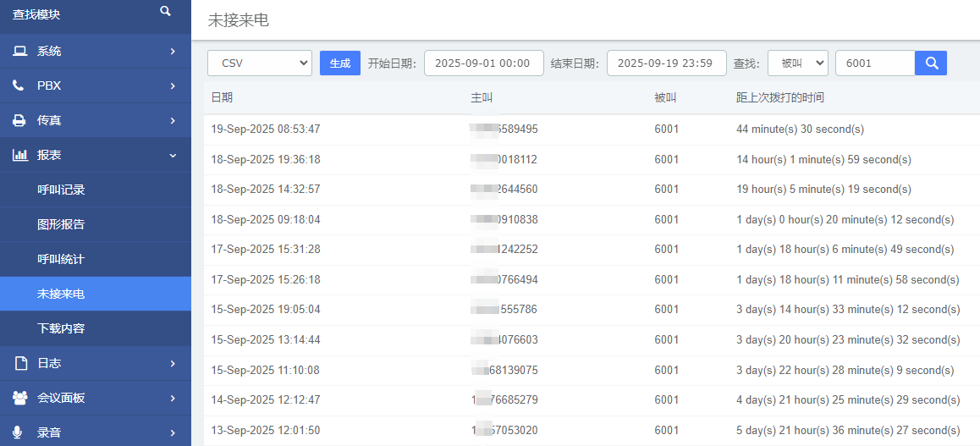980x446 pixels.
Task: Click the people icon beside 会议面板
Action: tap(19, 398)
